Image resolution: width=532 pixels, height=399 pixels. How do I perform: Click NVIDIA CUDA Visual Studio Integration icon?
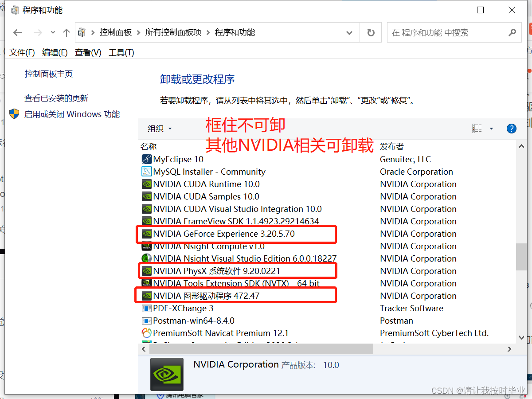[x=147, y=209]
